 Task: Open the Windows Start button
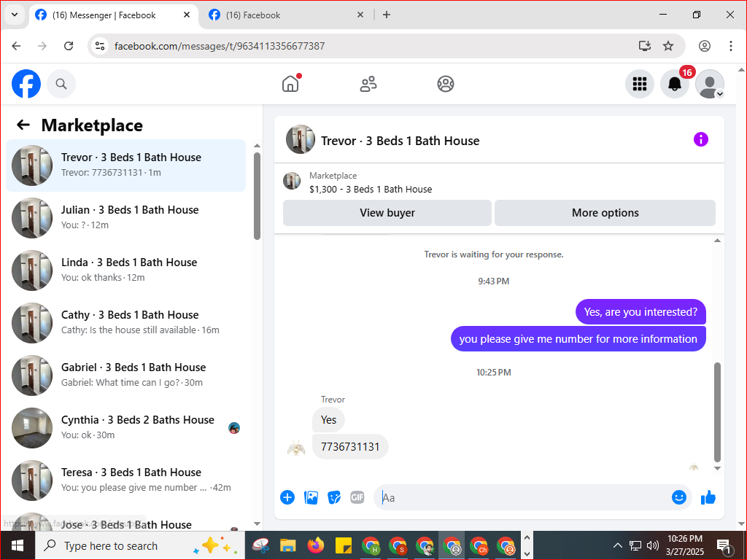18,545
